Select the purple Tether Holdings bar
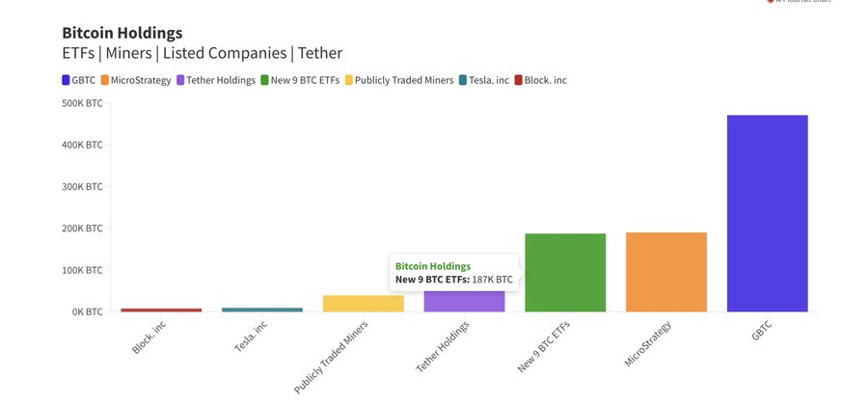 [x=465, y=302]
